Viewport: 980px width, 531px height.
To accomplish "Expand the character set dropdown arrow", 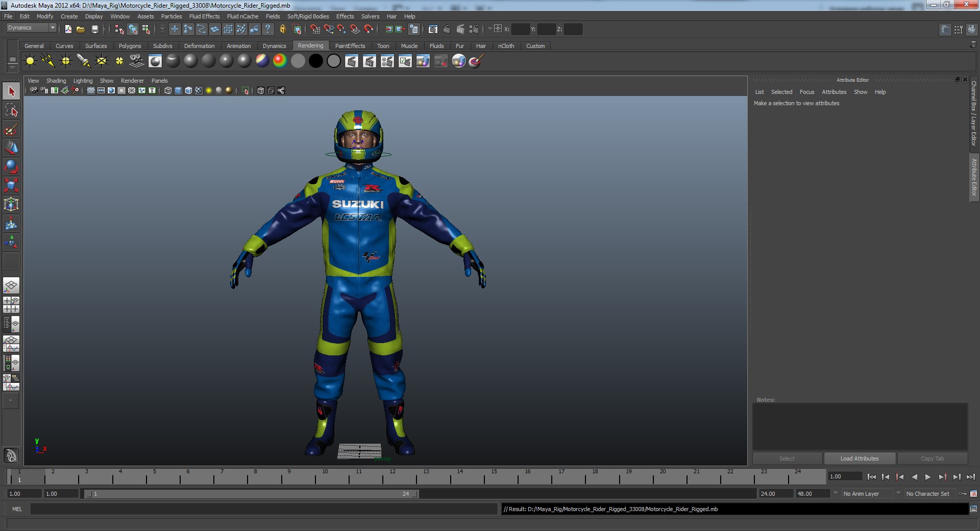I will (x=898, y=493).
